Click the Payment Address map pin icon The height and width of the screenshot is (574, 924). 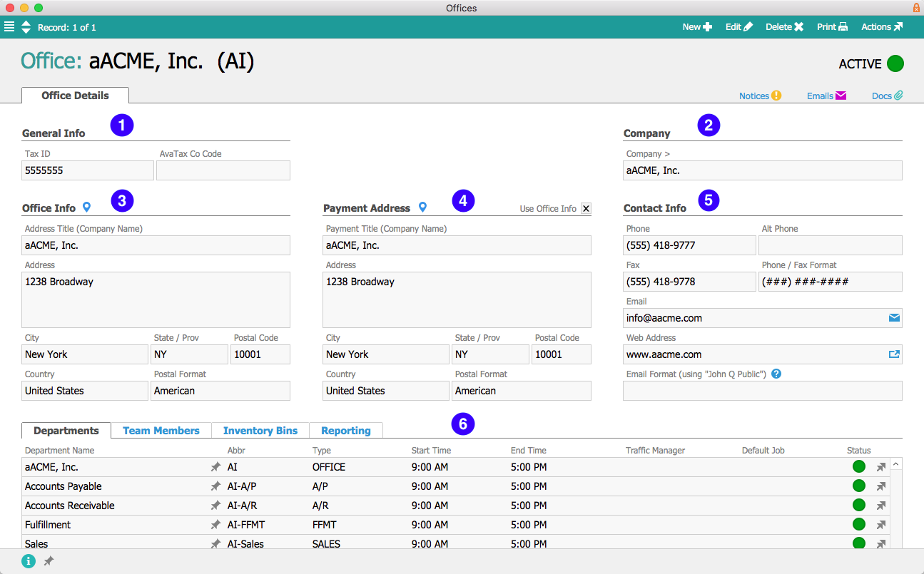pyautogui.click(x=422, y=207)
